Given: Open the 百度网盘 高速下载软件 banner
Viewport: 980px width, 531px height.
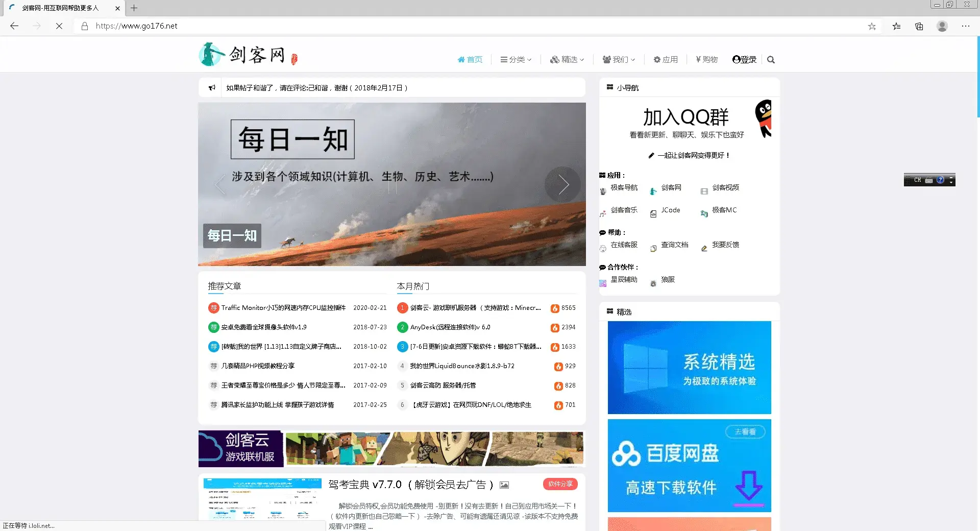Looking at the screenshot, I should [689, 466].
